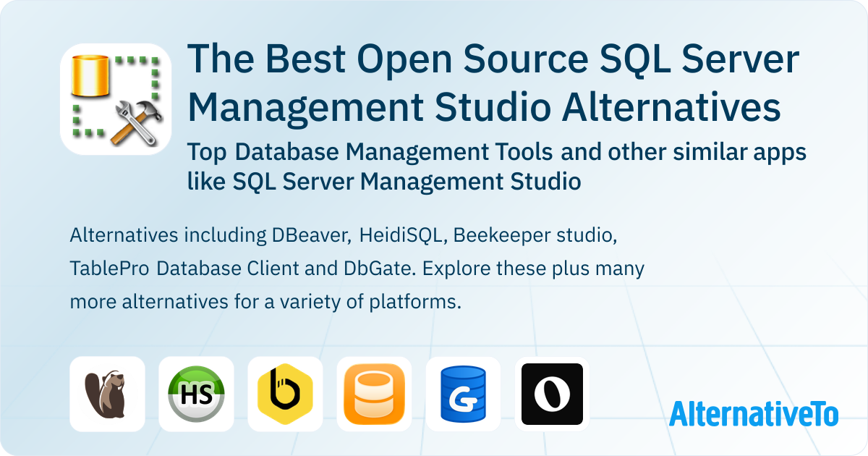Click the title line "Management Studio Alternatives"
Screen dimensions: 868x456
coord(485,108)
